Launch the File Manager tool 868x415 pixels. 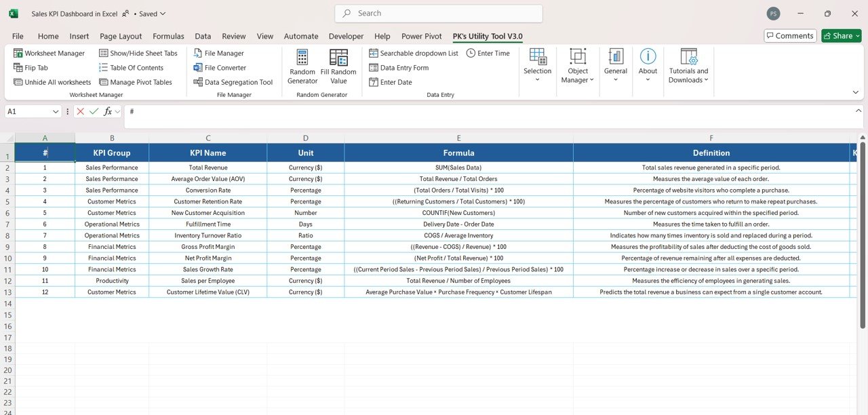pyautogui.click(x=218, y=53)
